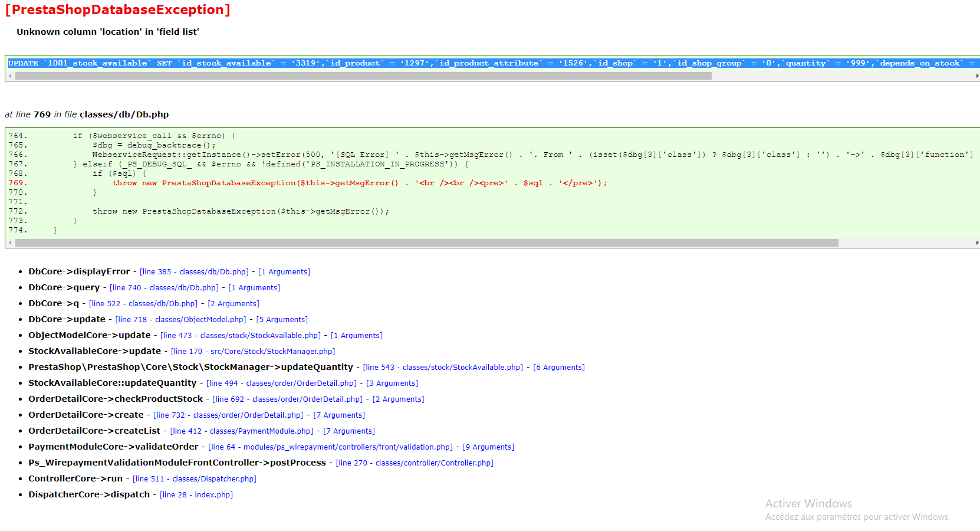980x531 pixels.
Task: Show 7 Arguments for OrderDetailCore->create
Action: click(339, 415)
